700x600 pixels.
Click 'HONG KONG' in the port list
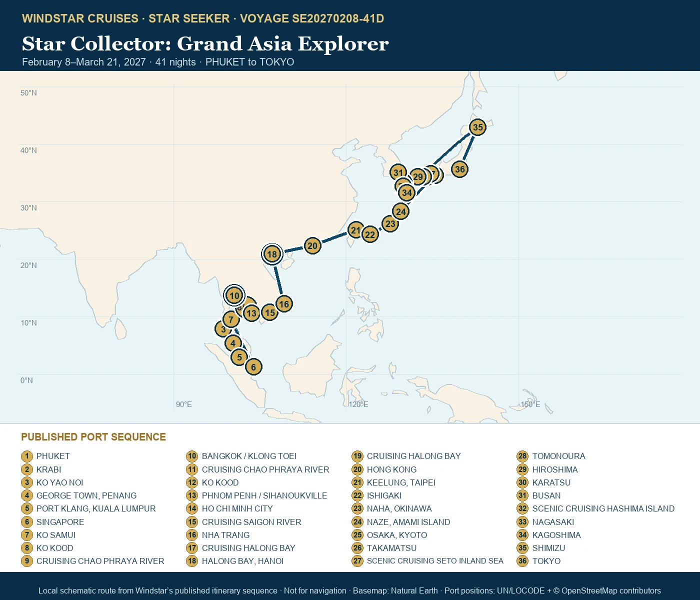tap(391, 469)
